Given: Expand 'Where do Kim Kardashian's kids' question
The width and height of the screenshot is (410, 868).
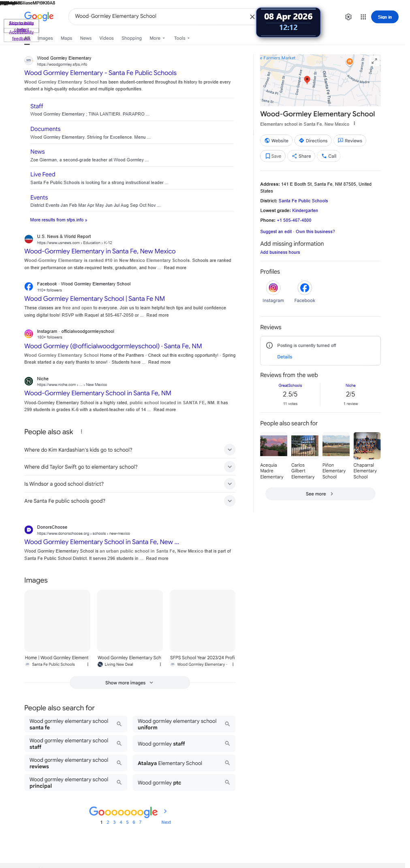Looking at the screenshot, I should (x=229, y=450).
